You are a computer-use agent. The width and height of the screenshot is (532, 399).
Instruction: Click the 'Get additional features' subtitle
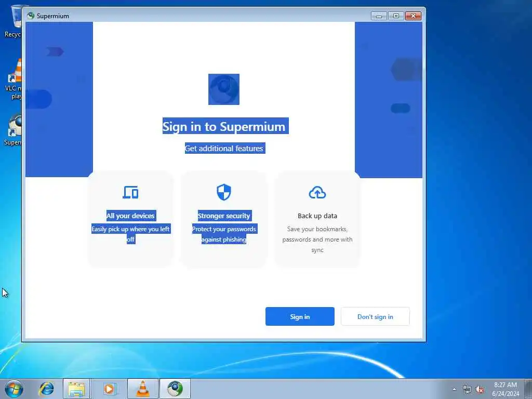[224, 148]
